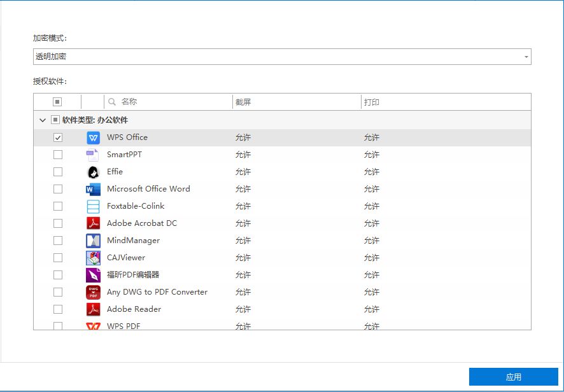Click 允许 in Microsoft Office Word 打印 column
Viewport: 564px width, 392px height.
(372, 189)
